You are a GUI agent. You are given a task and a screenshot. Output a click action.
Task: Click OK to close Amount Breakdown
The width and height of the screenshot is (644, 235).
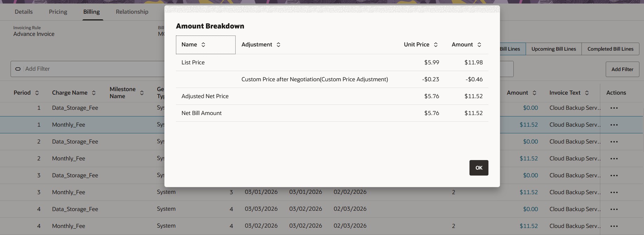click(479, 168)
